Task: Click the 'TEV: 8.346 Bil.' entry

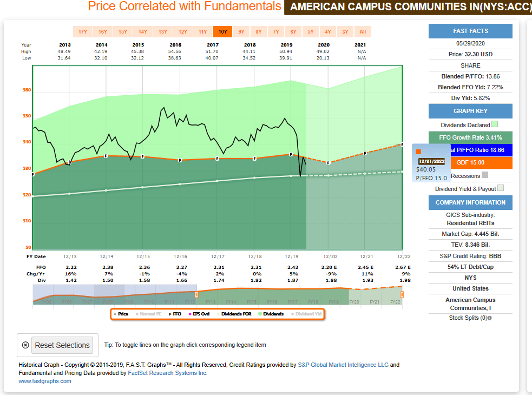Action: point(470,245)
